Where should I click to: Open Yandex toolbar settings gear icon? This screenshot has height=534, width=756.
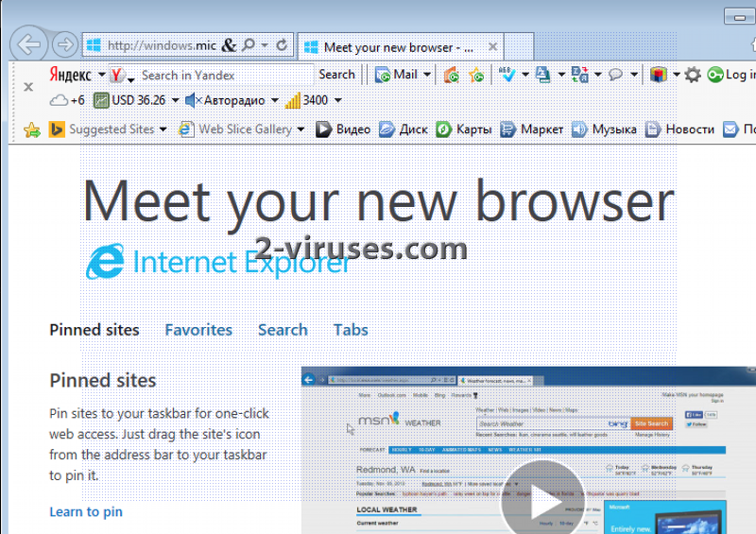[x=693, y=75]
